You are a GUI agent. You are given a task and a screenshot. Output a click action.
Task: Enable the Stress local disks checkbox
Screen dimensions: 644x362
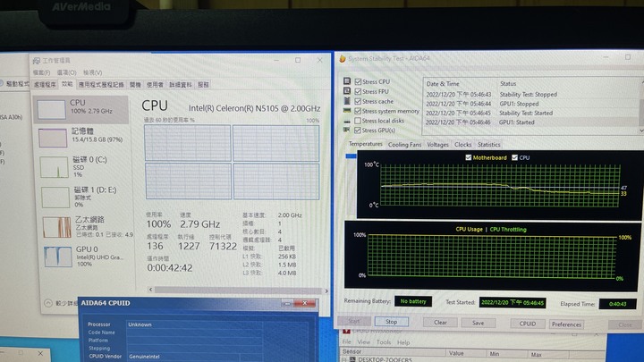click(x=358, y=121)
